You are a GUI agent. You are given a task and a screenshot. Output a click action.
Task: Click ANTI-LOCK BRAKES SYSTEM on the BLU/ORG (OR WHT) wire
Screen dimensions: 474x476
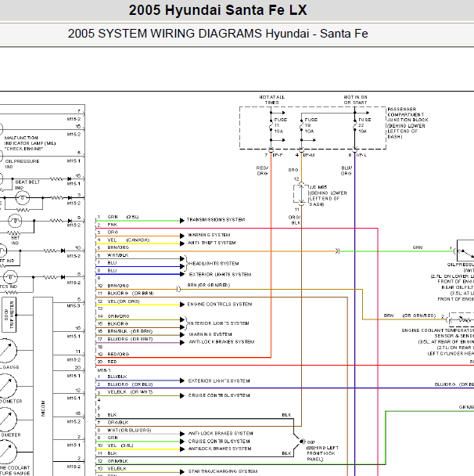(221, 342)
